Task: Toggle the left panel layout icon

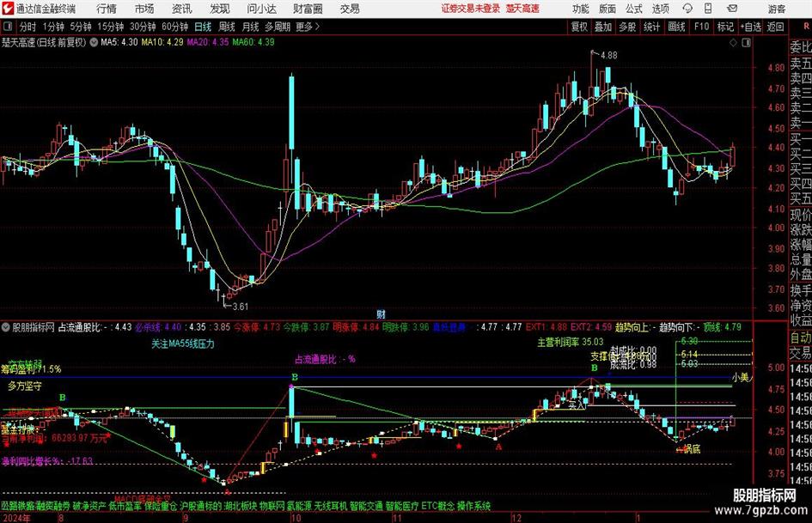Action: point(8,27)
